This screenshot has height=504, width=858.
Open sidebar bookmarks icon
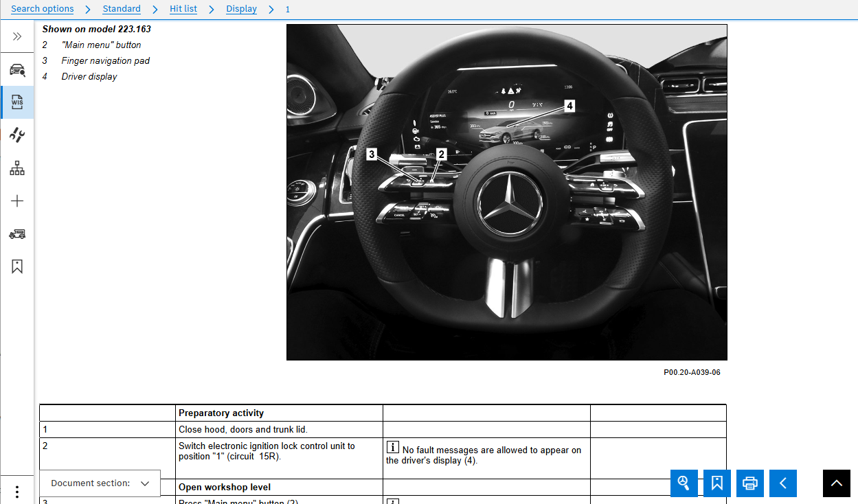click(x=17, y=266)
